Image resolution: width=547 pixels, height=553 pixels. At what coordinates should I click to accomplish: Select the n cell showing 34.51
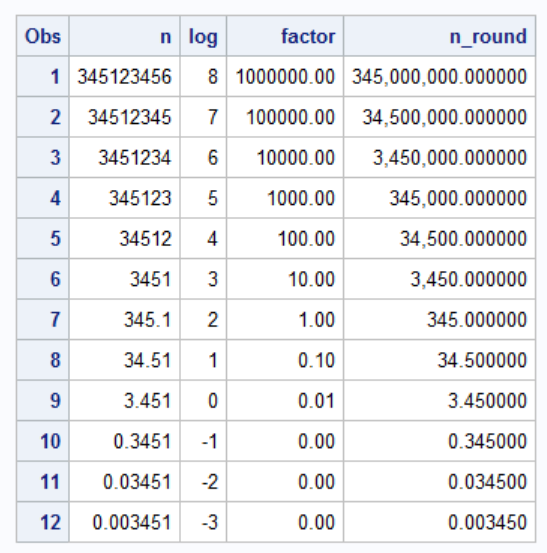[x=124, y=360]
